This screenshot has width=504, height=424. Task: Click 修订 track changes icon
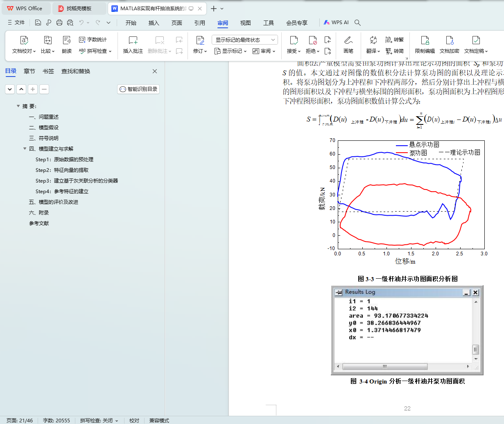(200, 40)
